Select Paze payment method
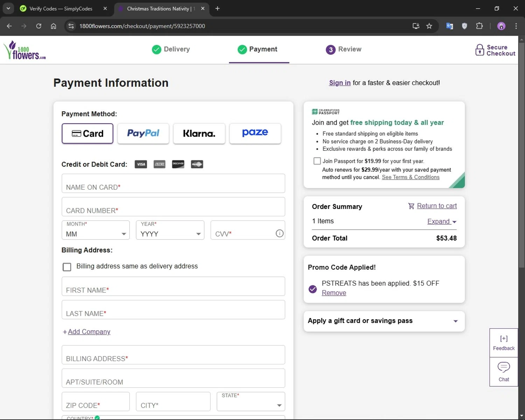The width and height of the screenshot is (525, 420). pos(255,133)
